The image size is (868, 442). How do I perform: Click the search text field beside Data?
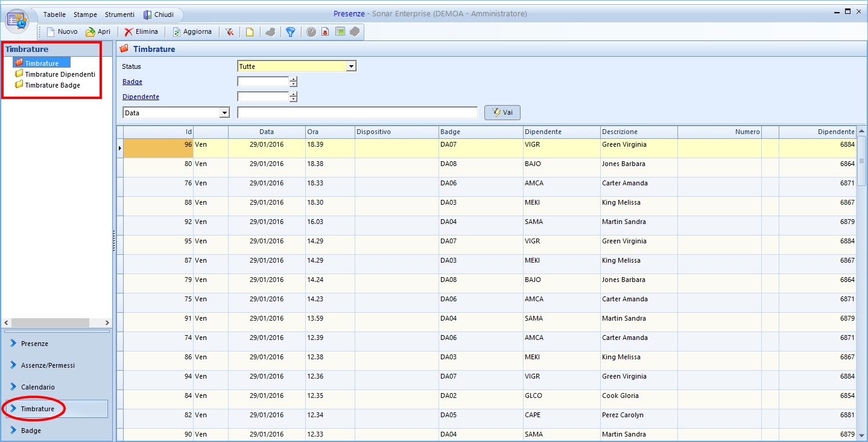tap(357, 113)
